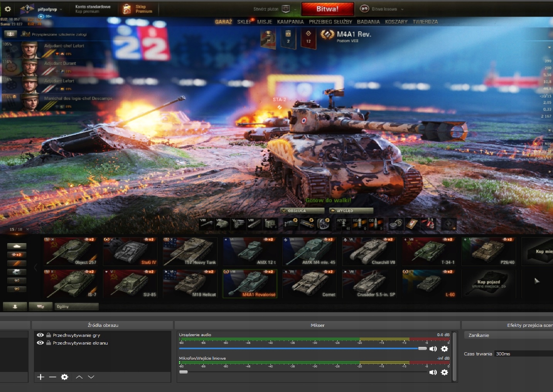Screen dimensions: 553x392
Task: Open the OBSŁUGA service button
Action: click(x=302, y=210)
